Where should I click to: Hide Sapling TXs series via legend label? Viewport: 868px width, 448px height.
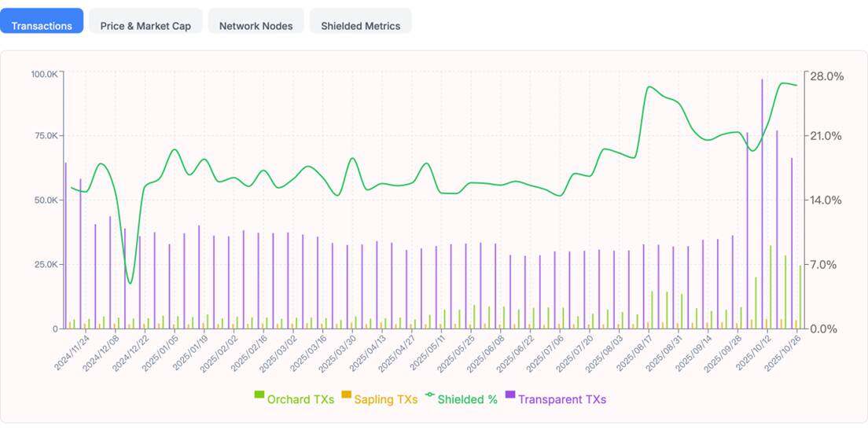point(385,399)
